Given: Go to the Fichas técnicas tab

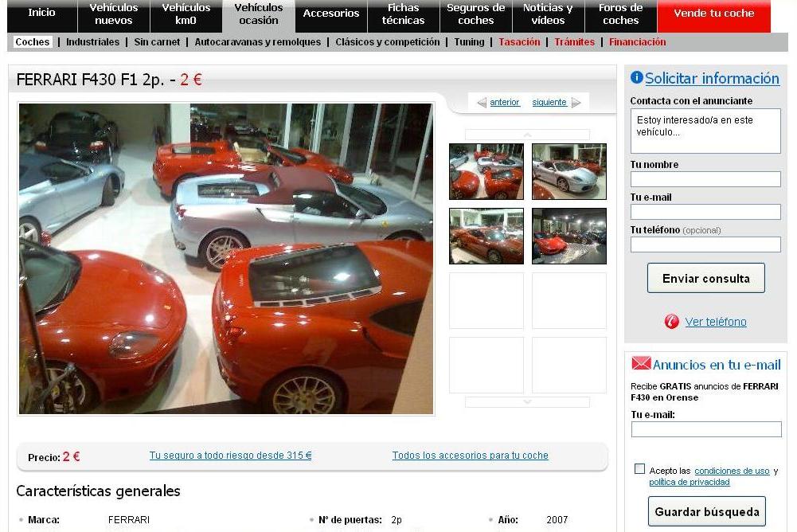Looking at the screenshot, I should click(403, 14).
